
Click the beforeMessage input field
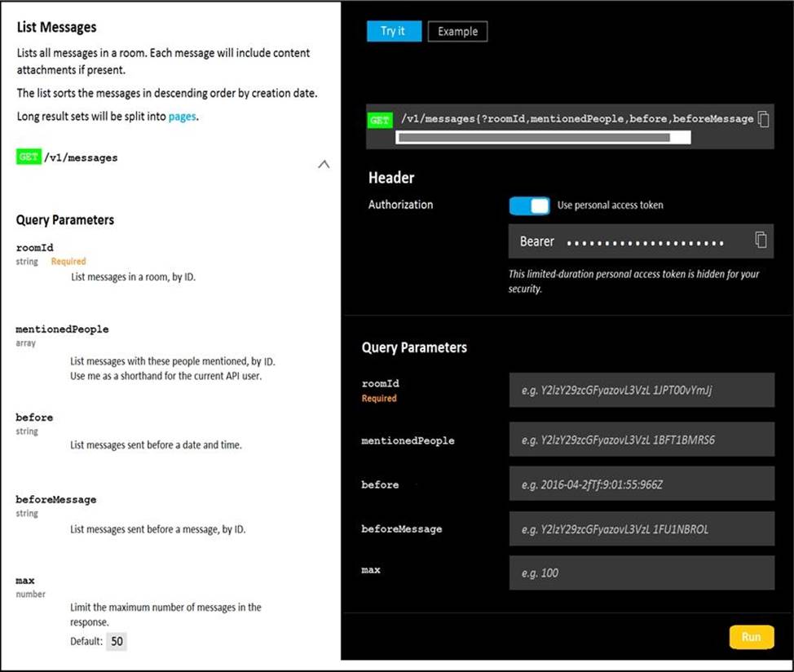click(x=641, y=528)
